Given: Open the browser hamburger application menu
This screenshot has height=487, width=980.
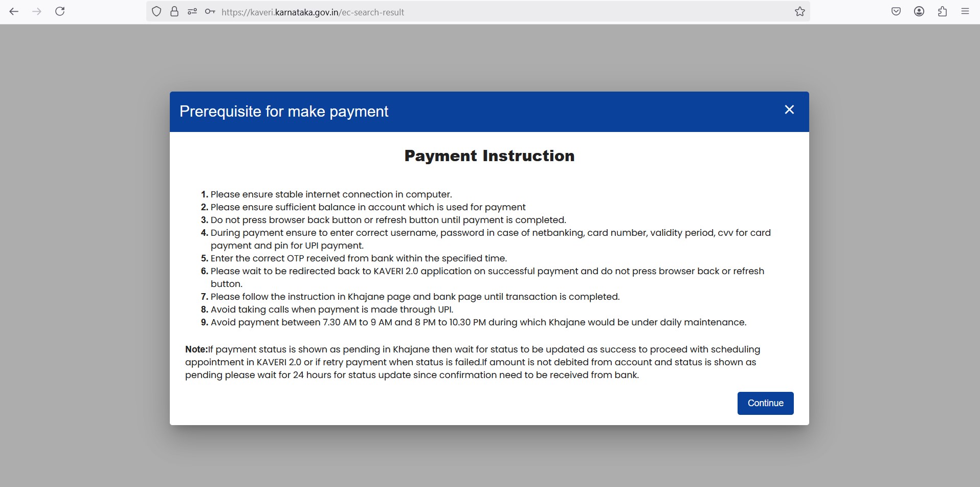Looking at the screenshot, I should click(965, 11).
